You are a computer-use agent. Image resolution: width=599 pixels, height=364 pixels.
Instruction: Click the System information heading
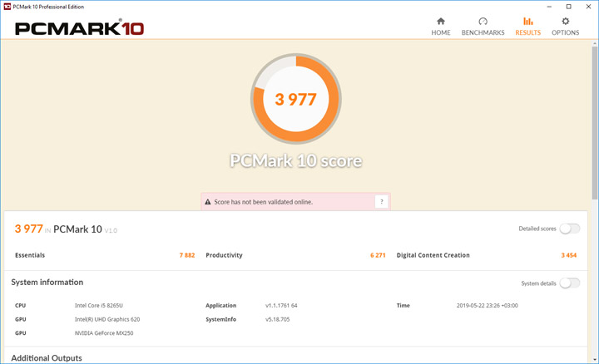pyautogui.click(x=47, y=283)
